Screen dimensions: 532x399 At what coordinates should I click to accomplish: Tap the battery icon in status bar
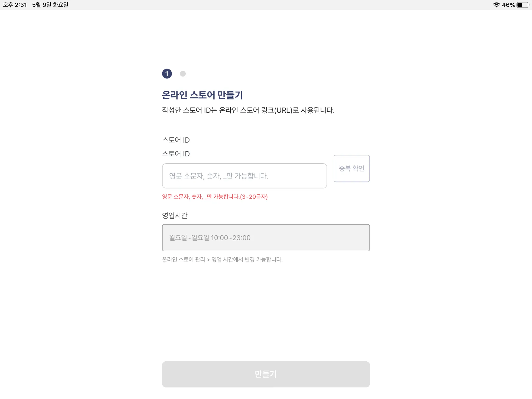tap(522, 5)
